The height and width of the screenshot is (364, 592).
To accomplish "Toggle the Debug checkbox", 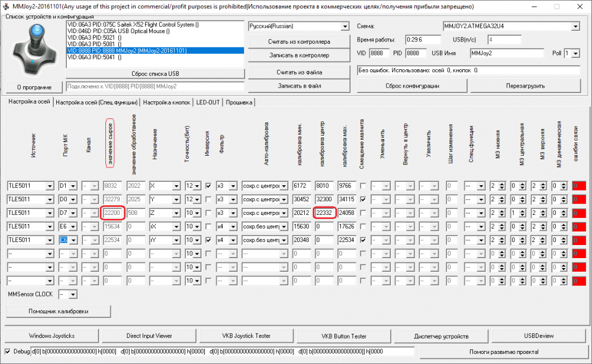I will tap(7, 351).
